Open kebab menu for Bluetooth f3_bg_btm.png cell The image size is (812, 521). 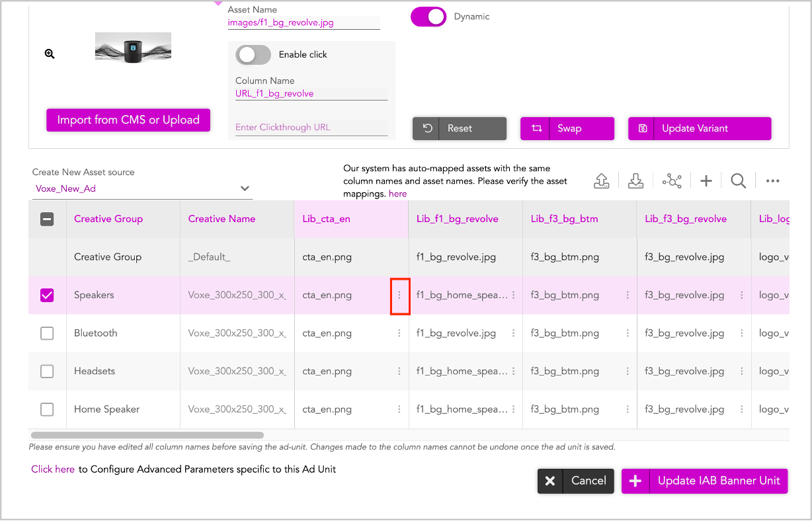point(628,333)
